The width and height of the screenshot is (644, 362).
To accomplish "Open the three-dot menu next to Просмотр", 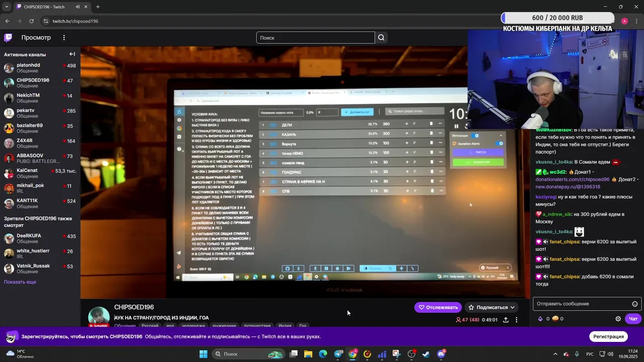I will click(64, 38).
